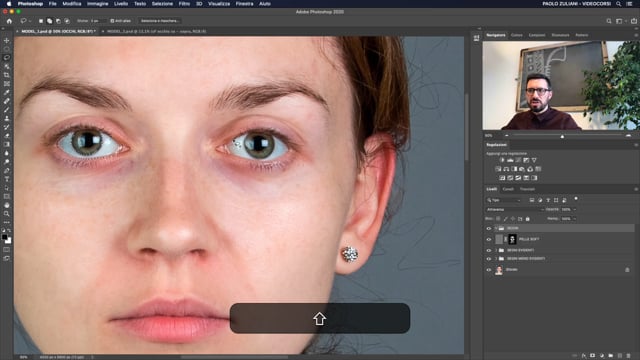Image resolution: width=640 pixels, height=360 pixels.
Task: Open the Selezione menu
Action: coord(162,4)
